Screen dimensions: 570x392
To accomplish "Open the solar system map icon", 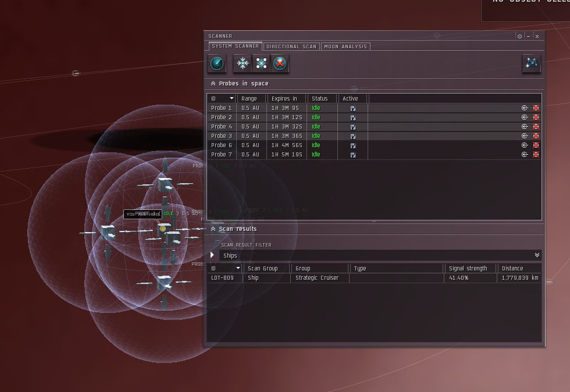I will (x=532, y=63).
